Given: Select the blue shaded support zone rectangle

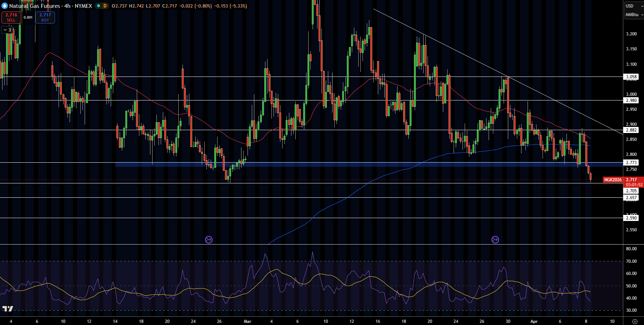Looking at the screenshot, I should (369, 165).
